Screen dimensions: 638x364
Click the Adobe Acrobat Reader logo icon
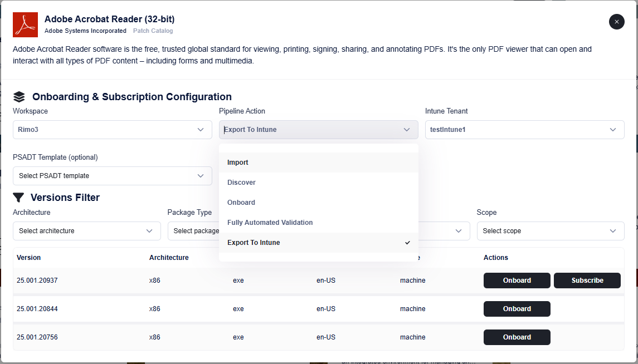pos(26,25)
